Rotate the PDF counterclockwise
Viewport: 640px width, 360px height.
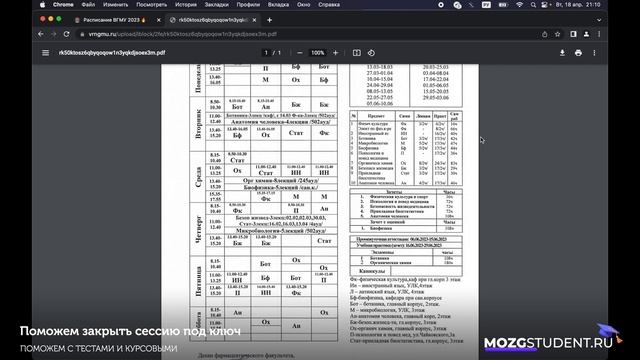click(371, 53)
